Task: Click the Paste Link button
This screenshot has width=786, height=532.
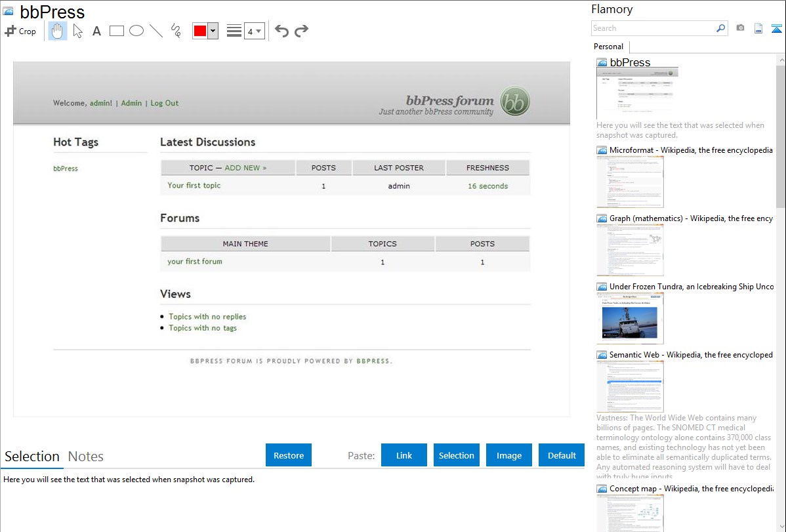Action: tap(404, 455)
